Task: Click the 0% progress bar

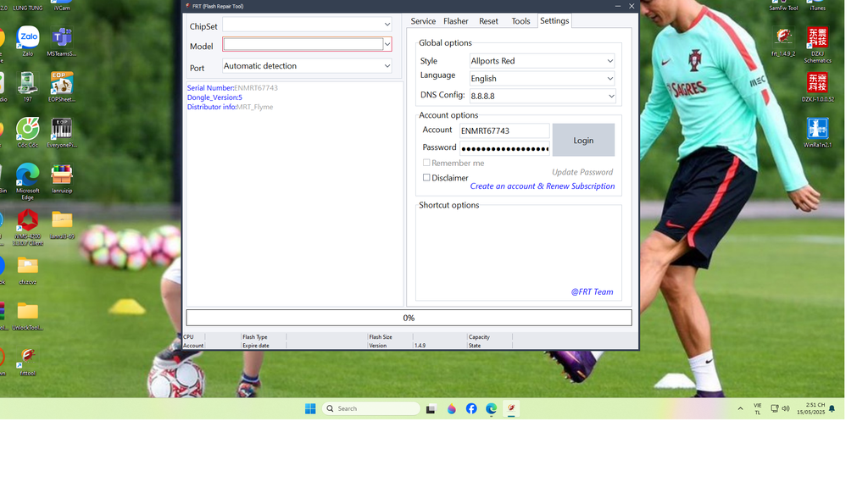Action: [409, 318]
